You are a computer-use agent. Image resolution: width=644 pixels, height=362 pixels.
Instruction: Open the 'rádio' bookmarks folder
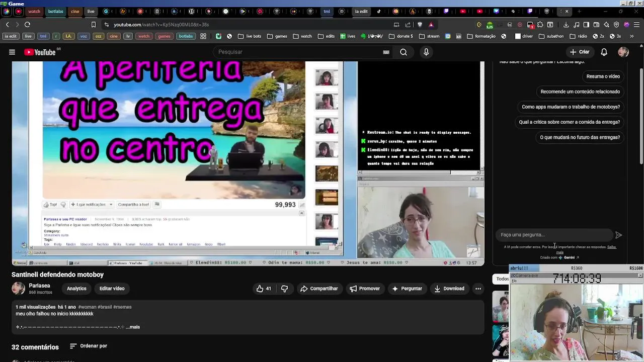click(578, 36)
